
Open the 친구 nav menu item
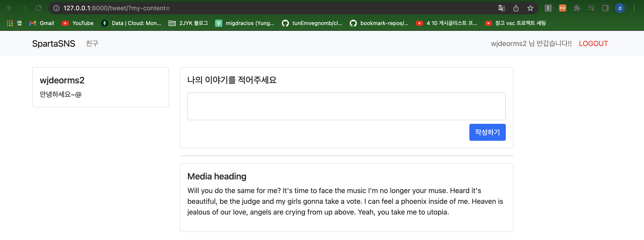pos(92,44)
